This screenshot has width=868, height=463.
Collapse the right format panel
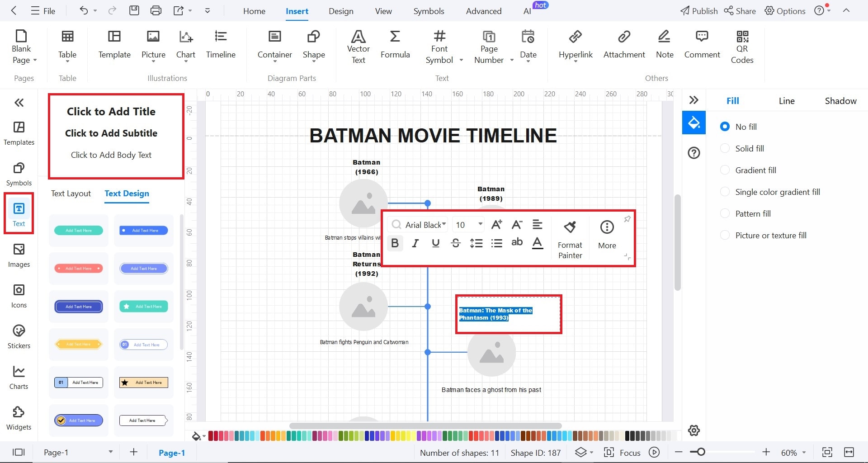coord(694,100)
